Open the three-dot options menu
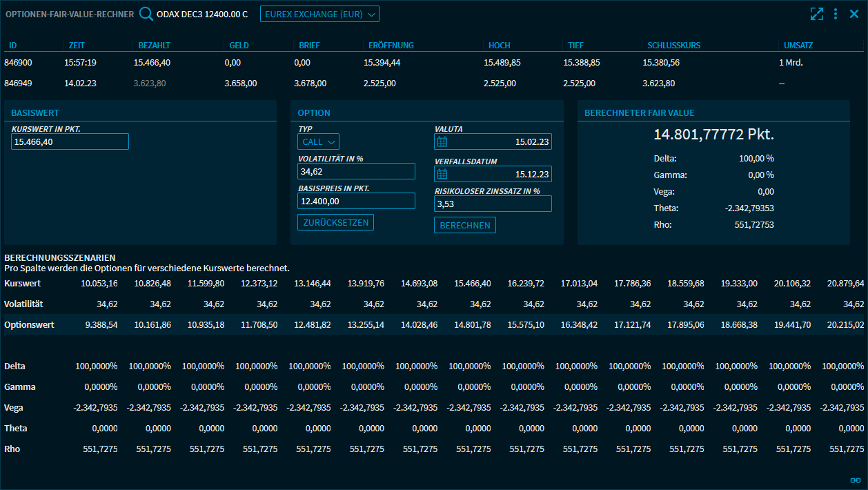The width and height of the screenshot is (868, 490). point(836,14)
